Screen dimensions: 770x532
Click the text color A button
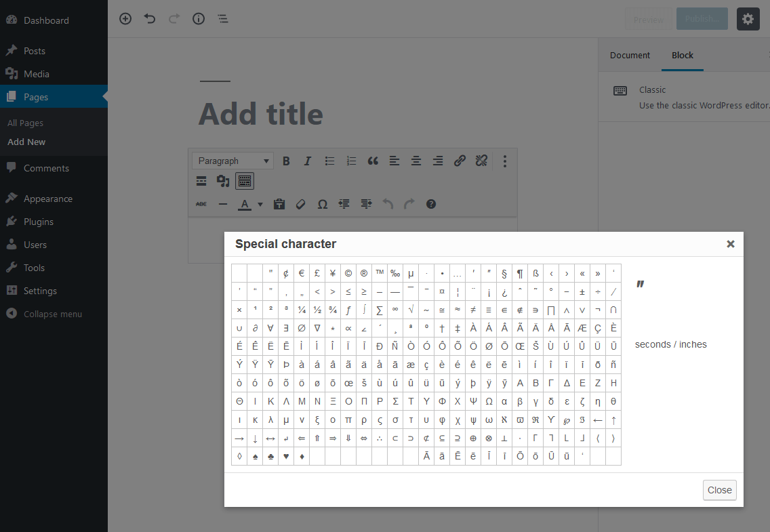click(245, 204)
